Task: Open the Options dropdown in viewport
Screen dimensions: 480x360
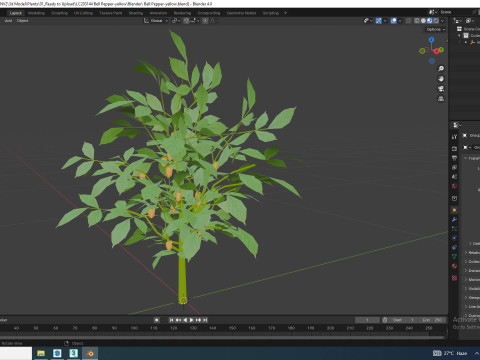Action: (436, 29)
